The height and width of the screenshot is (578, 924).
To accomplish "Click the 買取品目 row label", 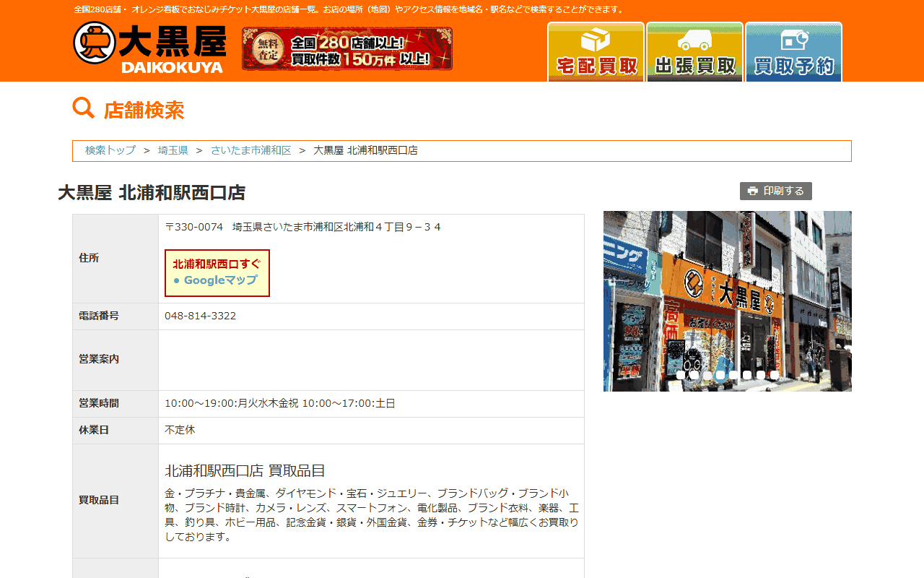I will click(x=99, y=500).
